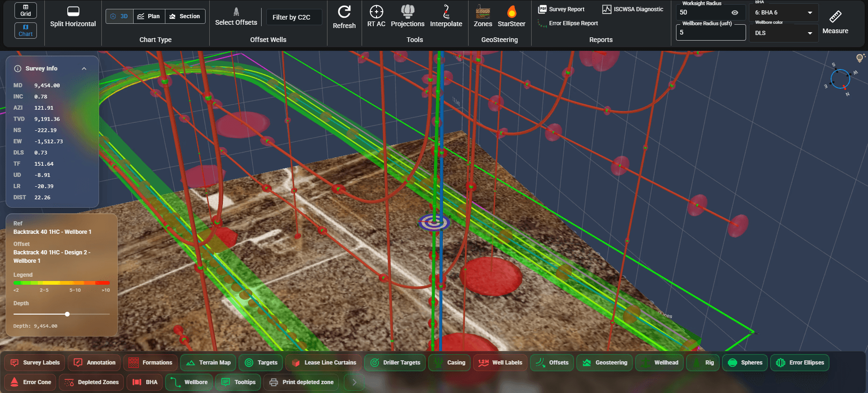Toggle Rig layer
The image size is (868, 393).
703,363
